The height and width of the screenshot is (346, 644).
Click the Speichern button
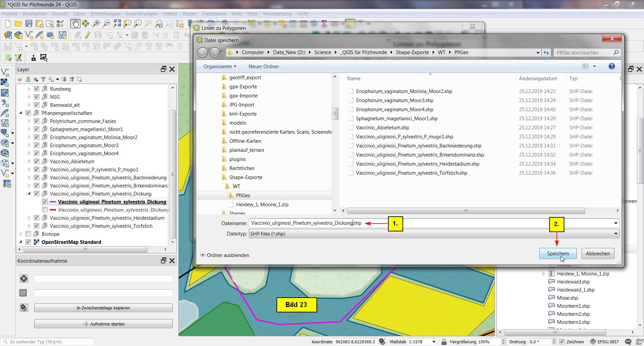click(558, 254)
